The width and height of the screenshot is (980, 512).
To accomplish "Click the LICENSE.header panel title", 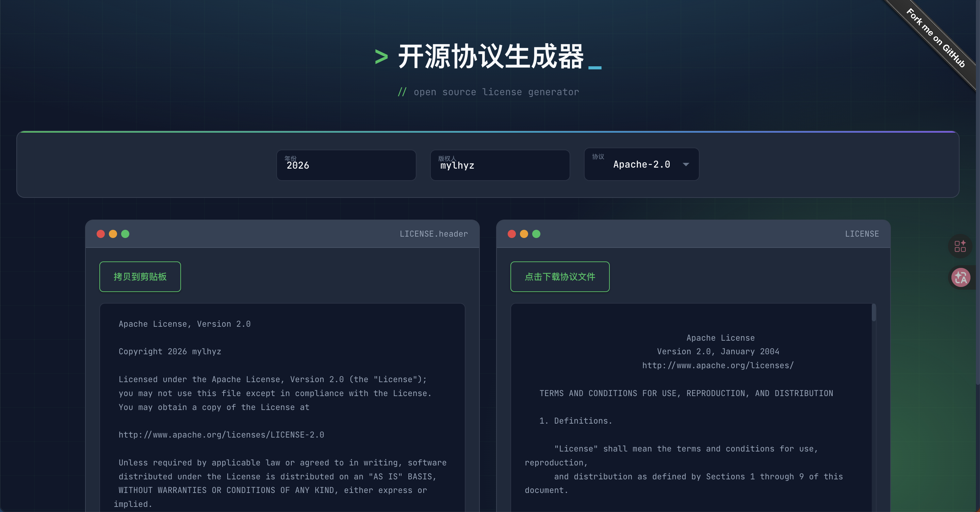I will pyautogui.click(x=434, y=234).
